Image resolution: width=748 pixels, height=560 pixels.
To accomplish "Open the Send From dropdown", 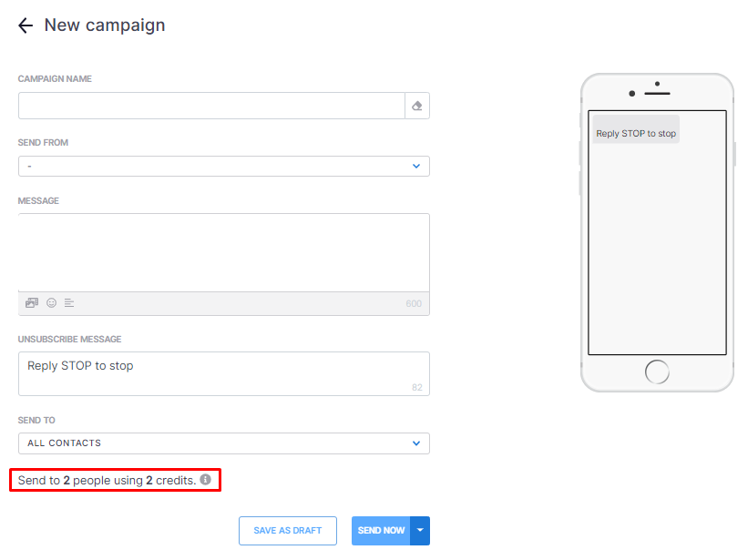I will [224, 167].
